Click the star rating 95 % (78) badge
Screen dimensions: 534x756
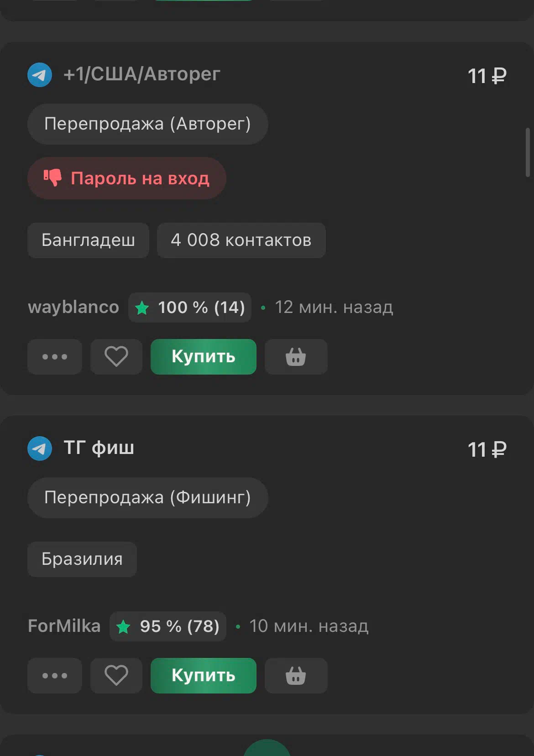click(168, 626)
